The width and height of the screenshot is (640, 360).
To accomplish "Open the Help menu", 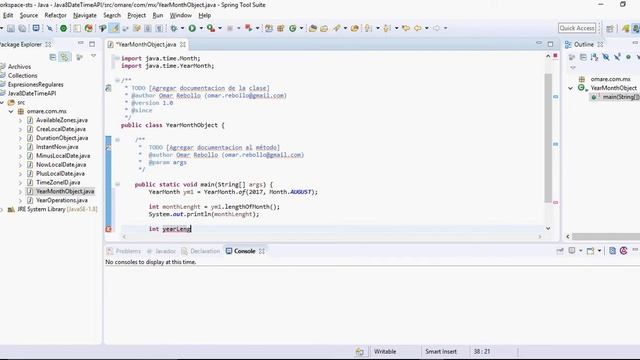I will pos(204,16).
